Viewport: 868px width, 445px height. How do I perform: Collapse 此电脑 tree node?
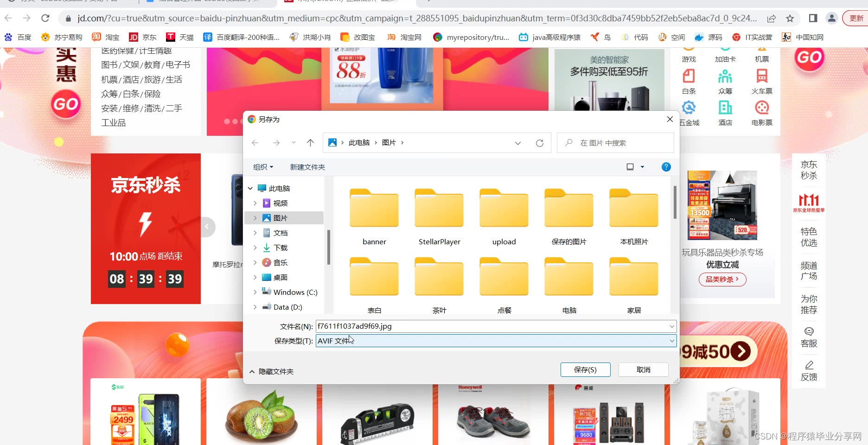pyautogui.click(x=250, y=188)
